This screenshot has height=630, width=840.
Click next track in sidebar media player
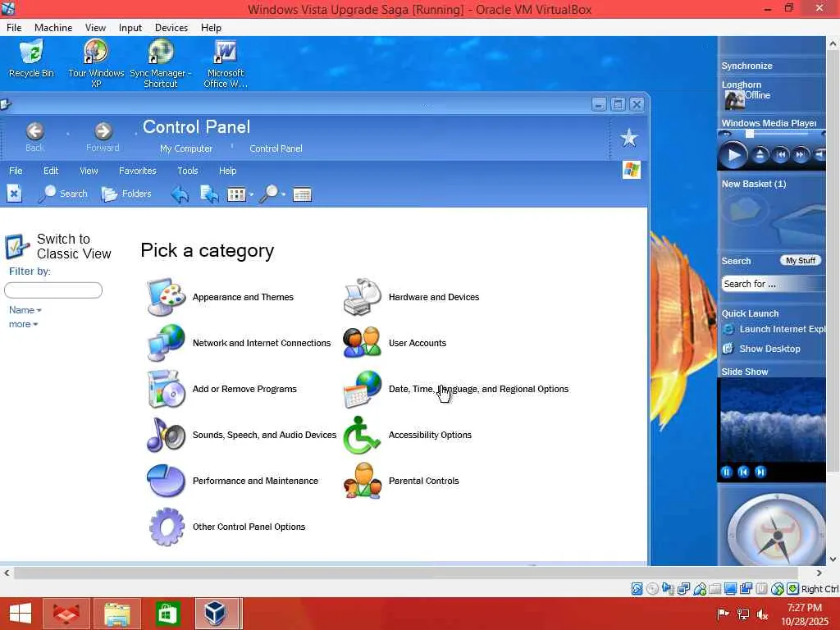[x=801, y=155]
